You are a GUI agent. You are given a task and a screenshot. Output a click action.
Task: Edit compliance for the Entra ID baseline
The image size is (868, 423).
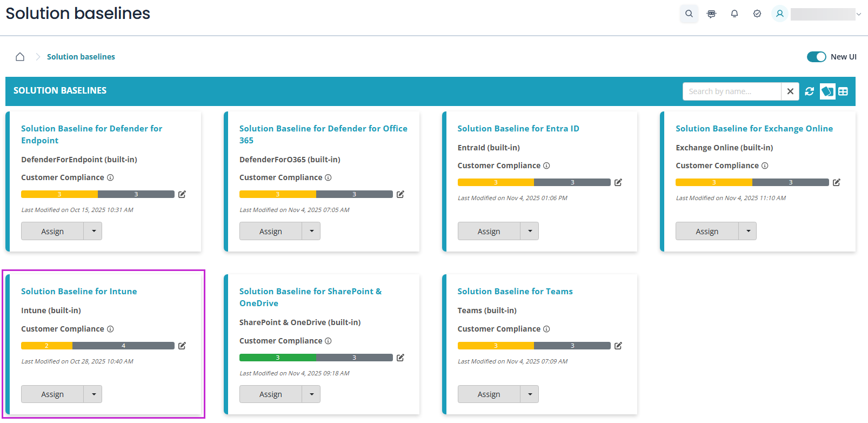point(618,182)
